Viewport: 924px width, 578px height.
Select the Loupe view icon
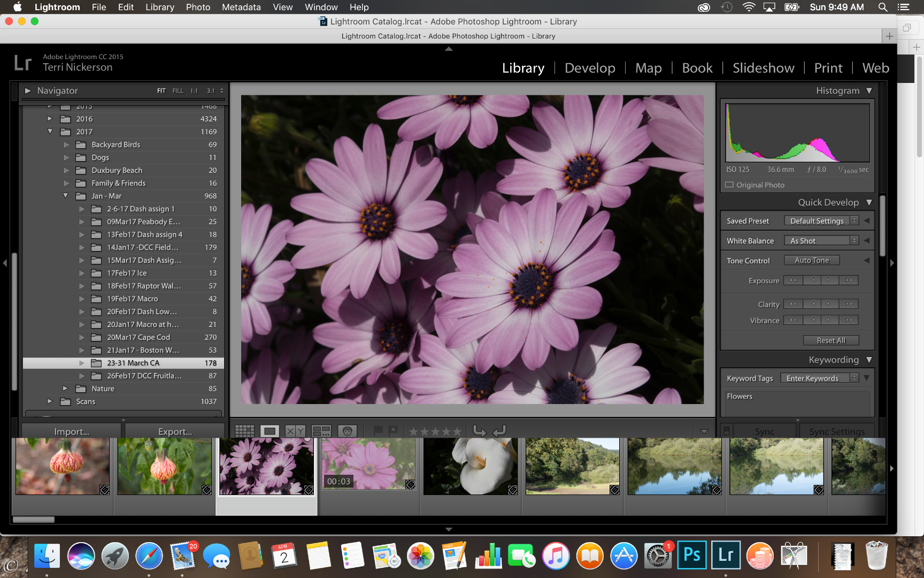(x=269, y=431)
